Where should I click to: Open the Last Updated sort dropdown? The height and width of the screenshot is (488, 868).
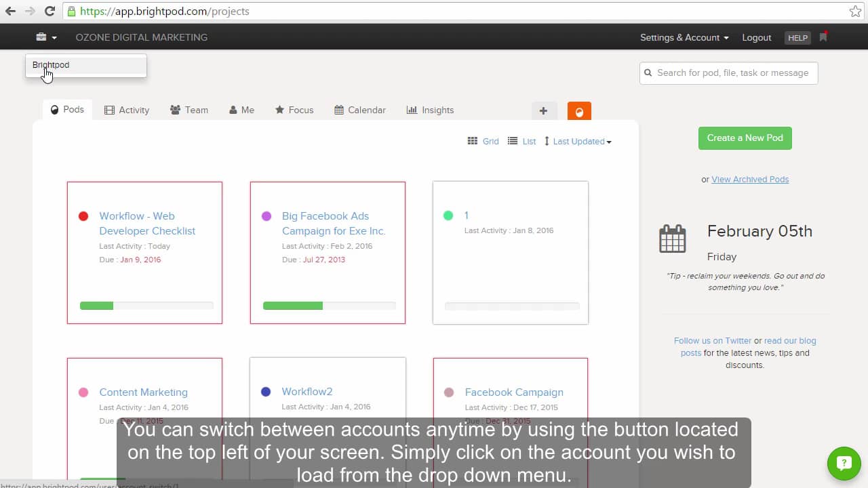578,141
